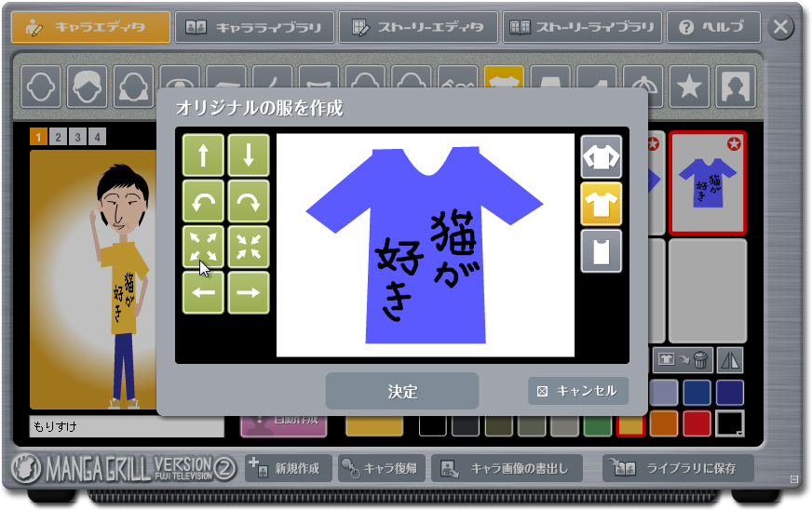Enlarge the design with expand arrows
The width and height of the screenshot is (812, 510).
click(x=203, y=247)
